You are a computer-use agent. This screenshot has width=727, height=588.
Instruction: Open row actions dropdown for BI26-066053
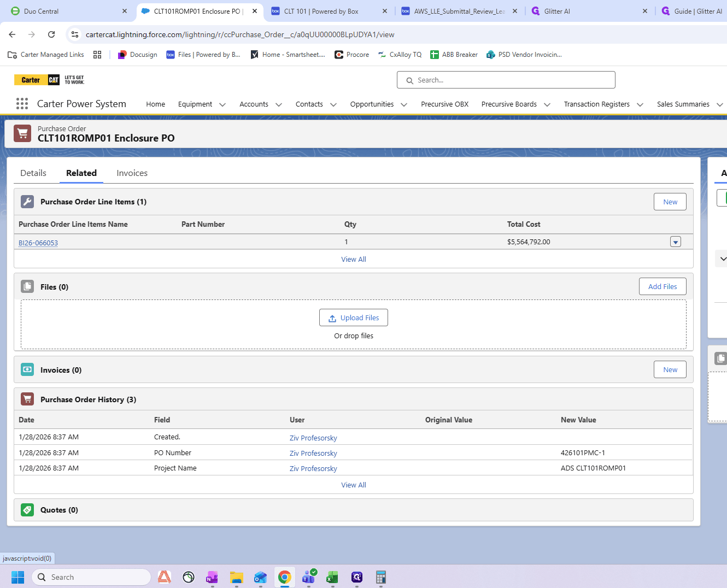[x=676, y=242]
